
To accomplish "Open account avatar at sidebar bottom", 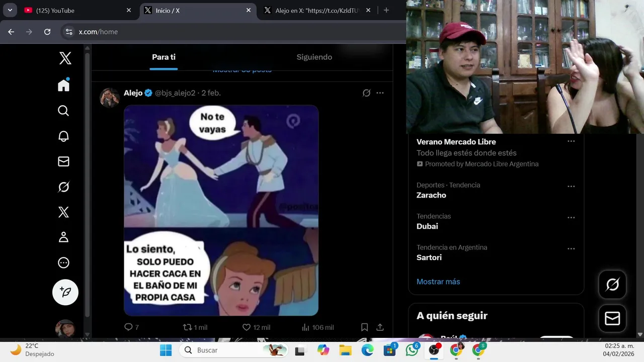I will click(65, 329).
